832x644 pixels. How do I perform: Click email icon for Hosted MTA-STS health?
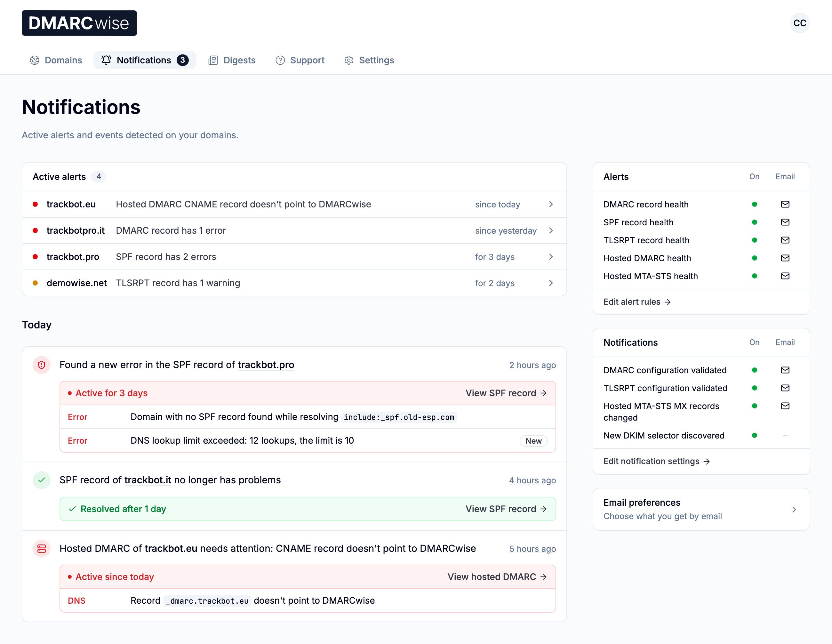pos(785,276)
